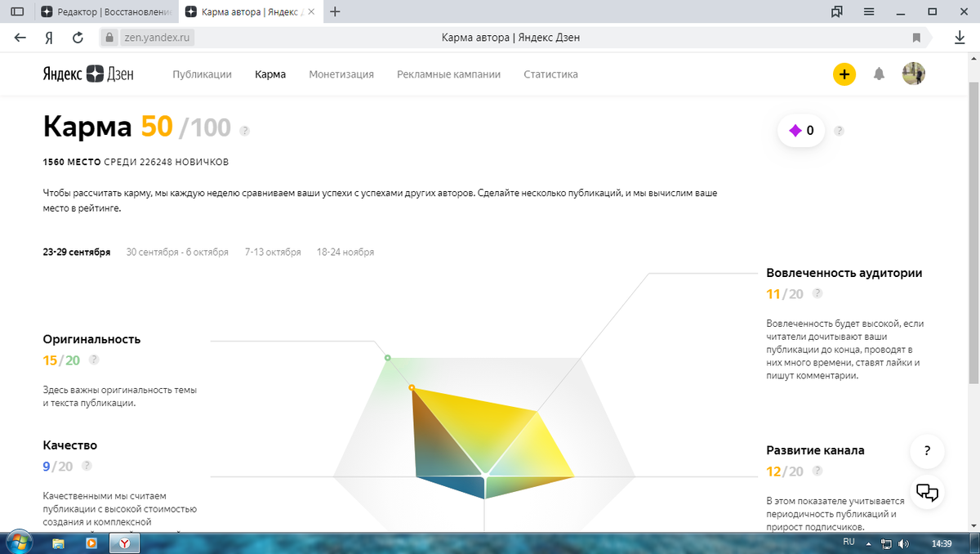Click the Качество heading
Viewport: 980px width, 554px height.
click(x=70, y=445)
